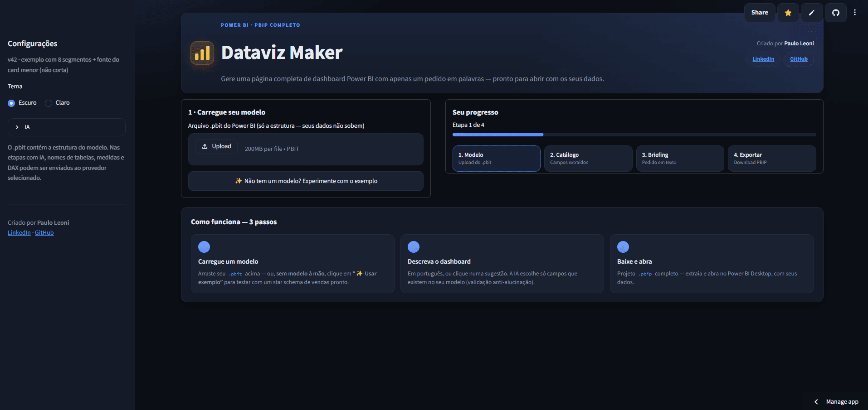Expand the IA section in sidebar
The image size is (868, 410).
(67, 127)
